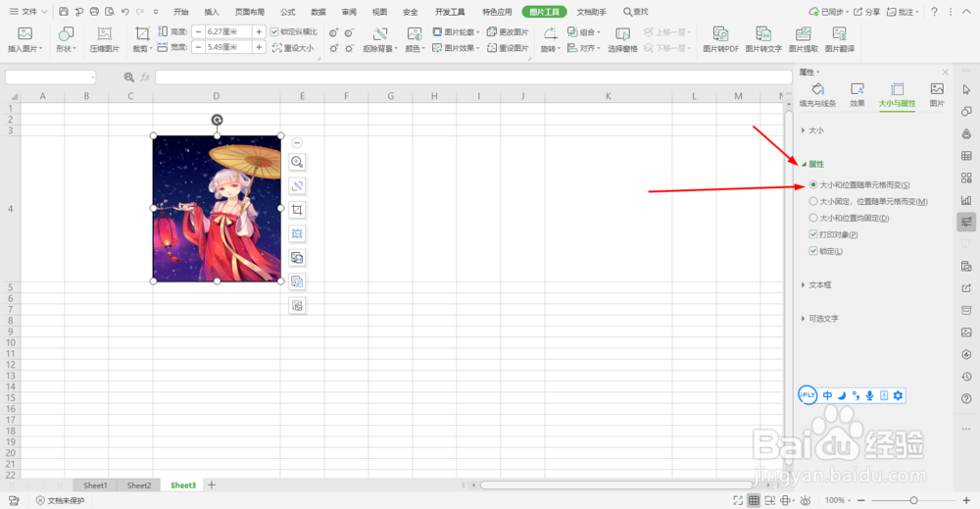Click Picture to PDF (图片转PDF)
Viewport: 980px width, 509px height.
click(720, 39)
